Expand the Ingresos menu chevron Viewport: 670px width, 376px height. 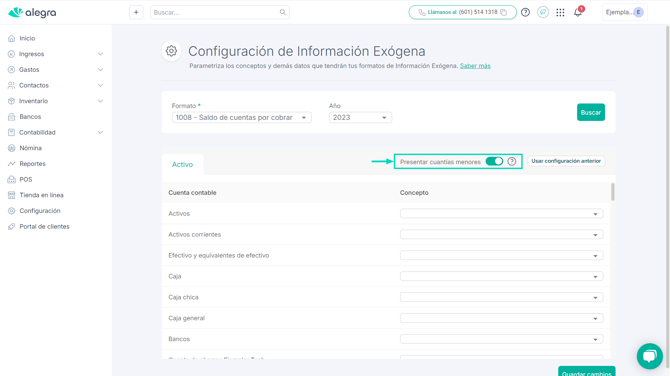tap(100, 54)
